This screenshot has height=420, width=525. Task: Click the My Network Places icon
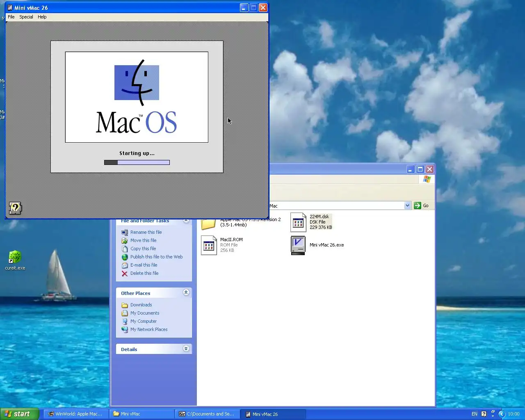pos(125,330)
